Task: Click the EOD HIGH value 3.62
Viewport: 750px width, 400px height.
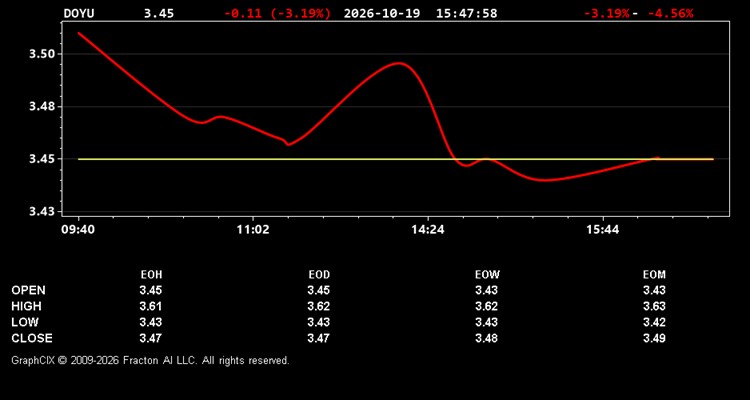Action: [319, 306]
